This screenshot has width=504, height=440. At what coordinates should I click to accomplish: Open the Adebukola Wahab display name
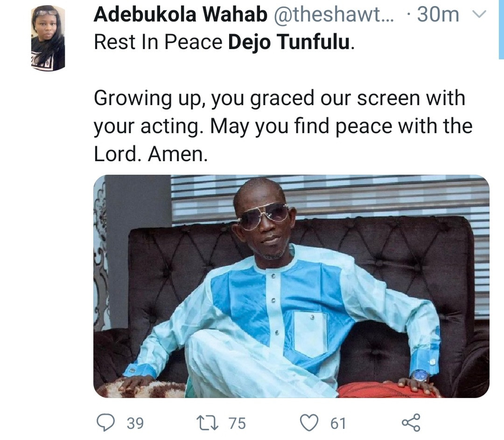(x=180, y=15)
